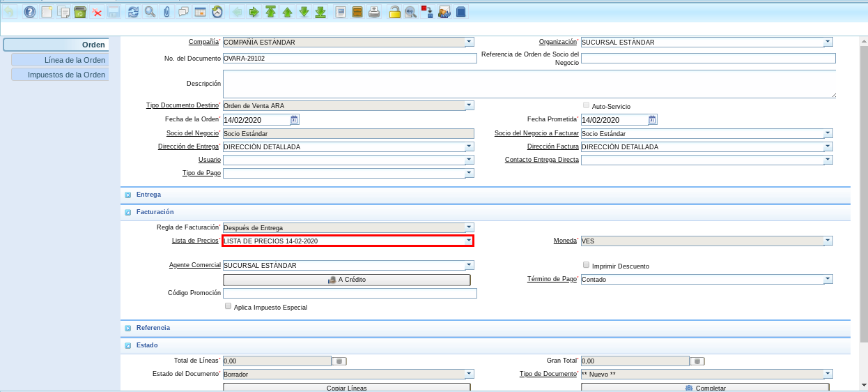Click the Refresh toolbar icon
This screenshot has width=868, height=392.
click(133, 12)
